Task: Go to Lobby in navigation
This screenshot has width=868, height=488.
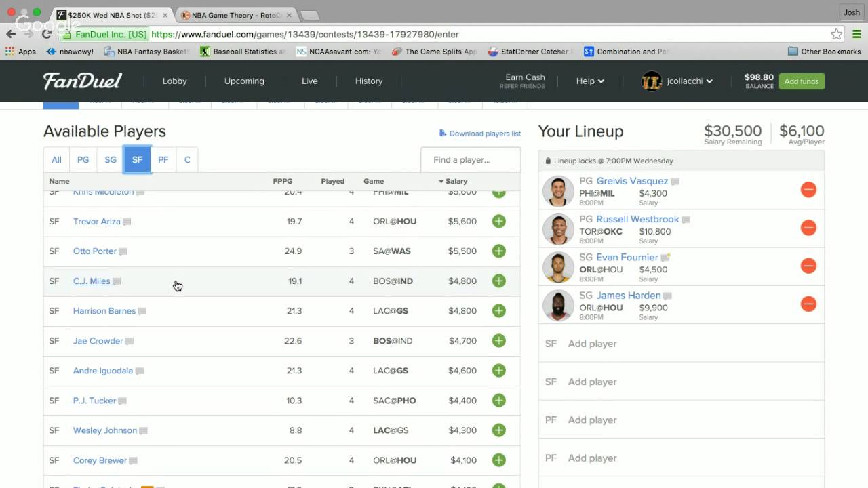Action: click(x=174, y=81)
